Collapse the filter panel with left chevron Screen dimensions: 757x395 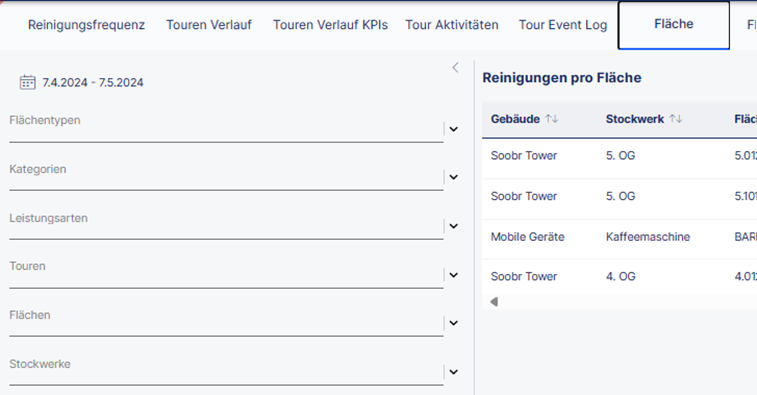pyautogui.click(x=455, y=68)
